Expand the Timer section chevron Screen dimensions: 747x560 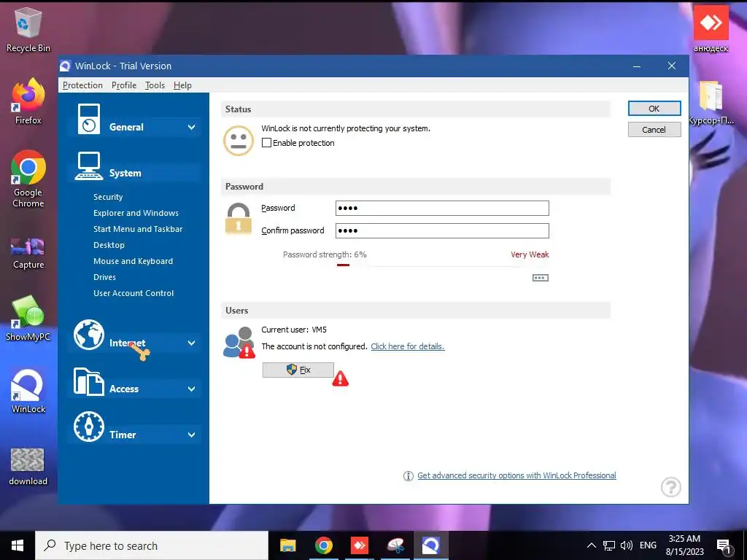coord(192,435)
